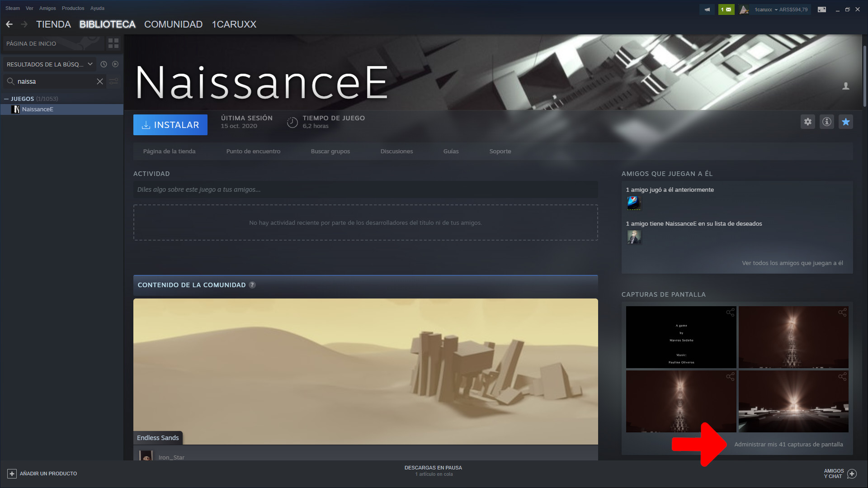Click Ver todos los amigos que juegan
Screen dimensions: 868x488
[x=792, y=263]
